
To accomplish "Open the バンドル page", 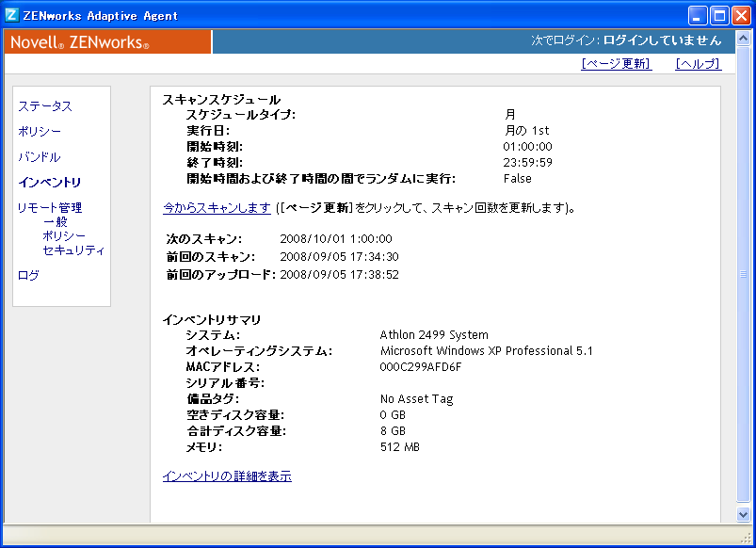I will [x=39, y=157].
